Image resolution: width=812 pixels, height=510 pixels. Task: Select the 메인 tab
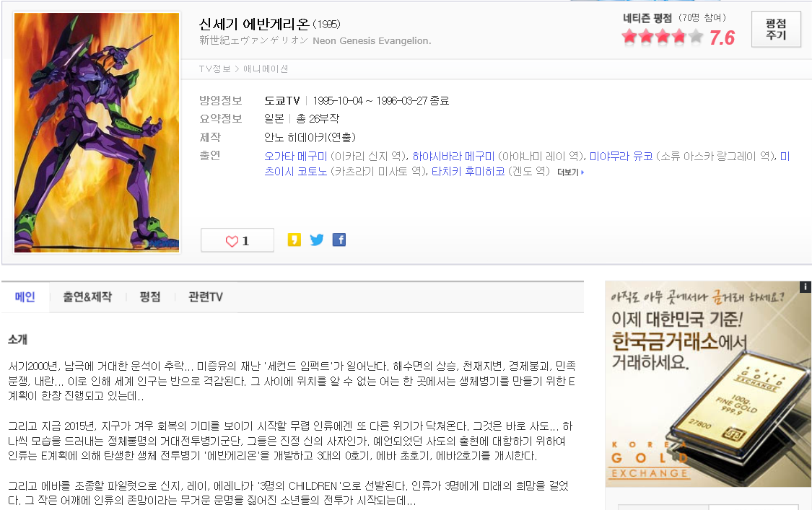pos(25,296)
